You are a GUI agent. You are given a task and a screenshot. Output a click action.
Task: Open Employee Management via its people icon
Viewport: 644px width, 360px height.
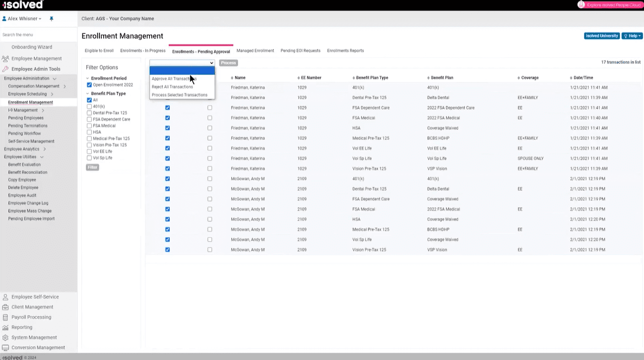tap(5, 58)
